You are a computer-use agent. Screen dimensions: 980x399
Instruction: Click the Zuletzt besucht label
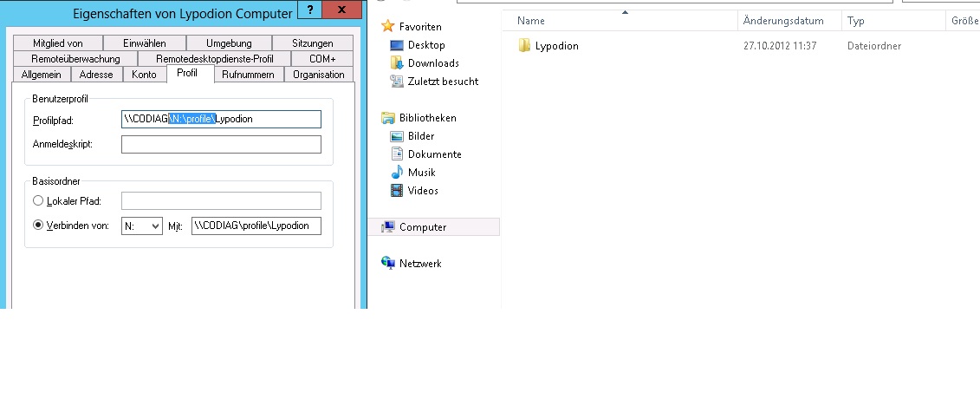pos(443,82)
